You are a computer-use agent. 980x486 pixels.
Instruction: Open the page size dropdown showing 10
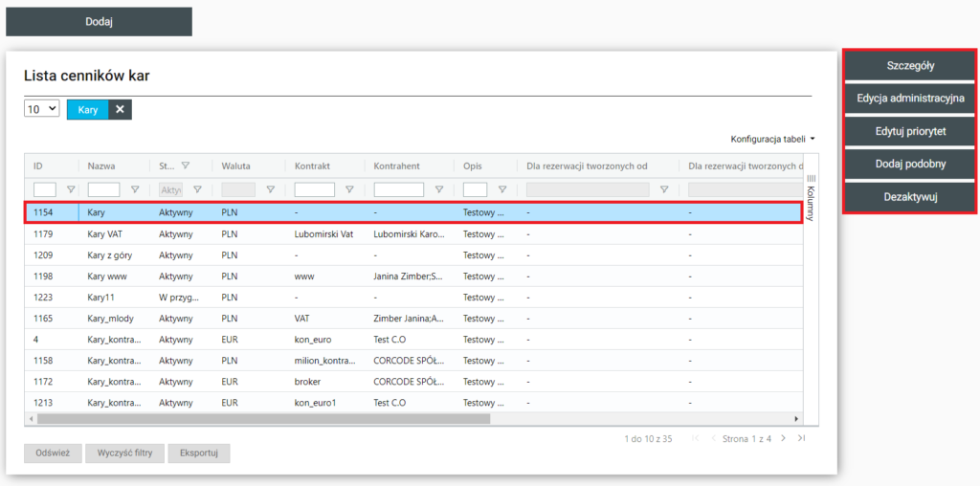[x=41, y=109]
